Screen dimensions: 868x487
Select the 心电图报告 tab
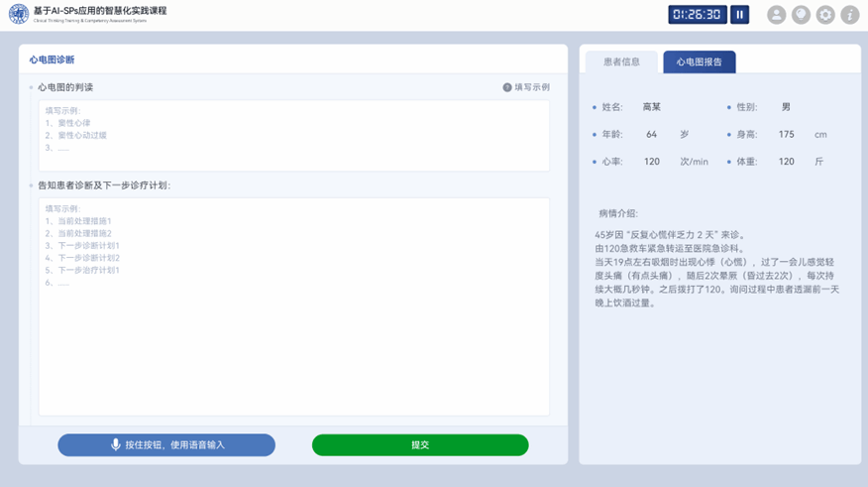pos(700,62)
